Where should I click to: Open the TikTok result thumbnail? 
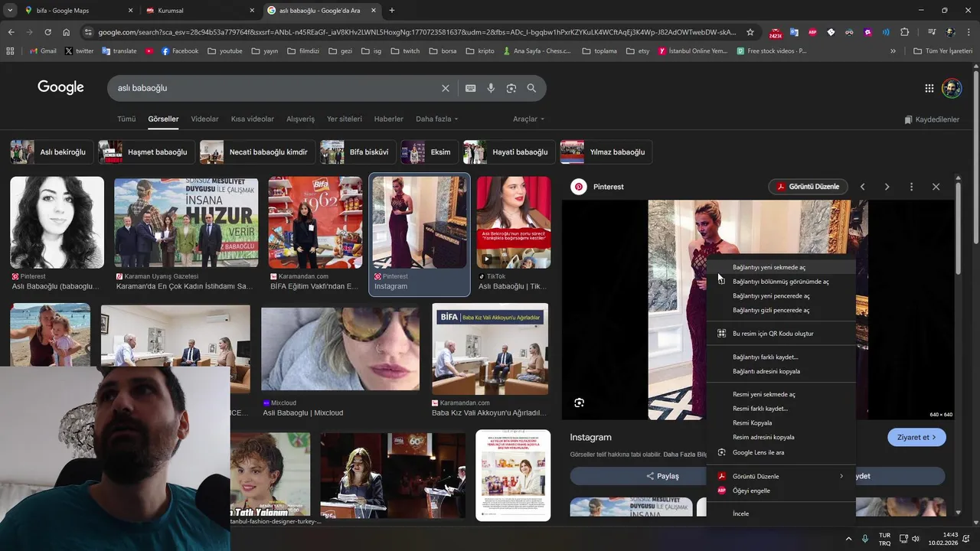tap(513, 222)
